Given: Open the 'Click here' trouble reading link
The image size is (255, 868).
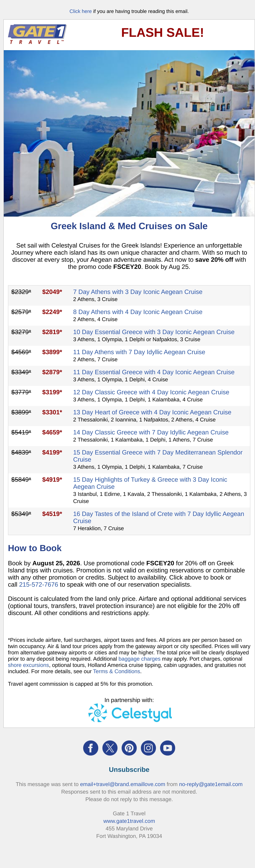Looking at the screenshot, I should pyautogui.click(x=80, y=11).
